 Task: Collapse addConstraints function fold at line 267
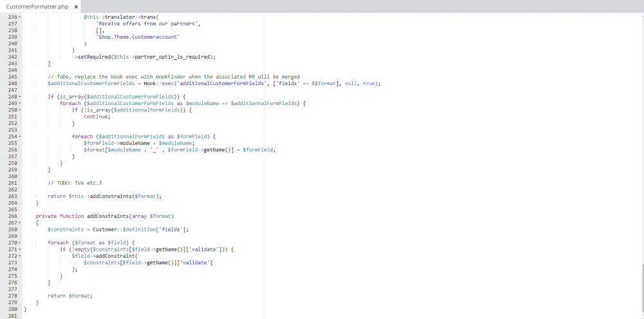20,223
